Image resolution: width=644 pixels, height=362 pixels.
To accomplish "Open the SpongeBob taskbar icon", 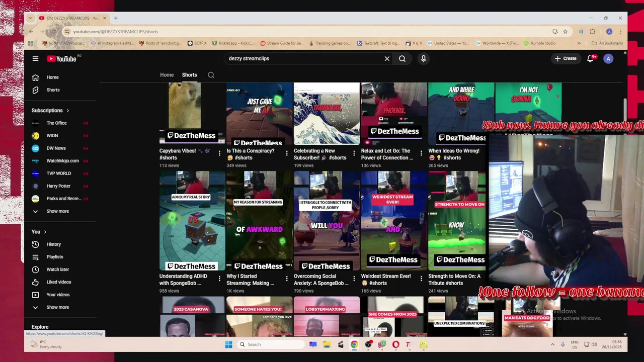I will pyautogui.click(x=424, y=344).
